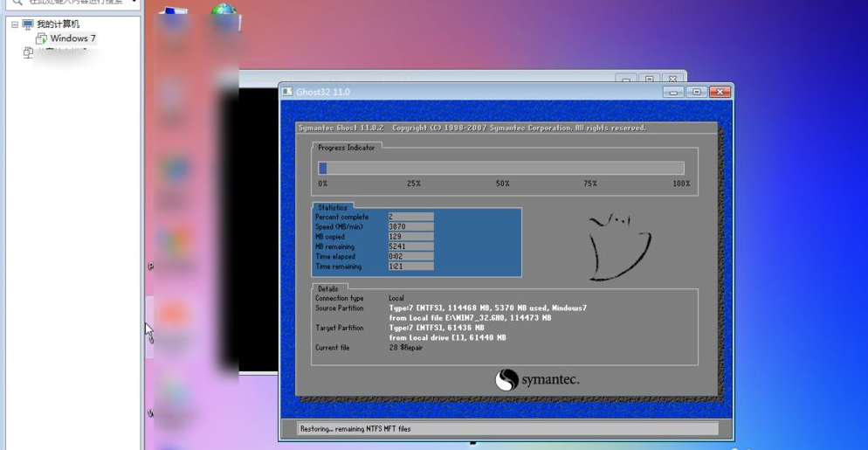Click the Percent complete value 2
868x450 pixels.
(x=410, y=217)
